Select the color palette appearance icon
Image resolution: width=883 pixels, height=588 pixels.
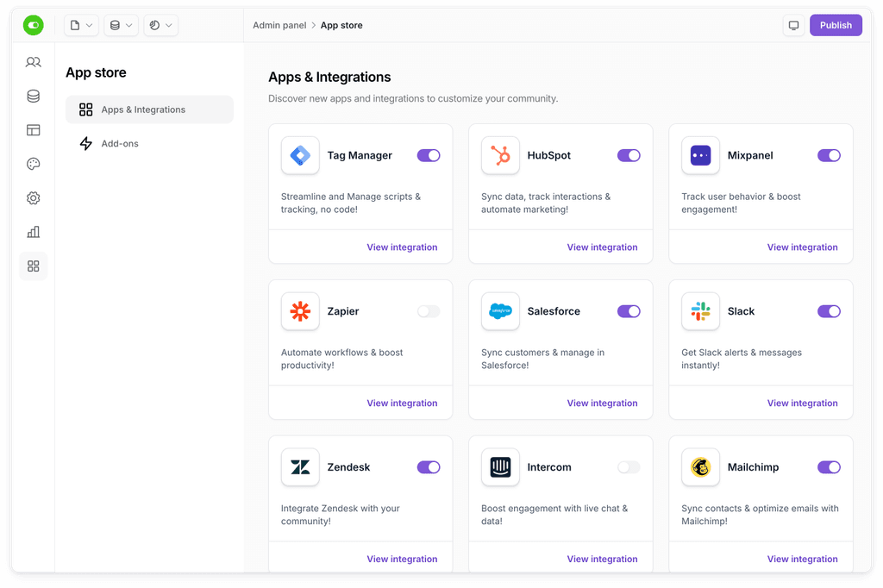34,164
